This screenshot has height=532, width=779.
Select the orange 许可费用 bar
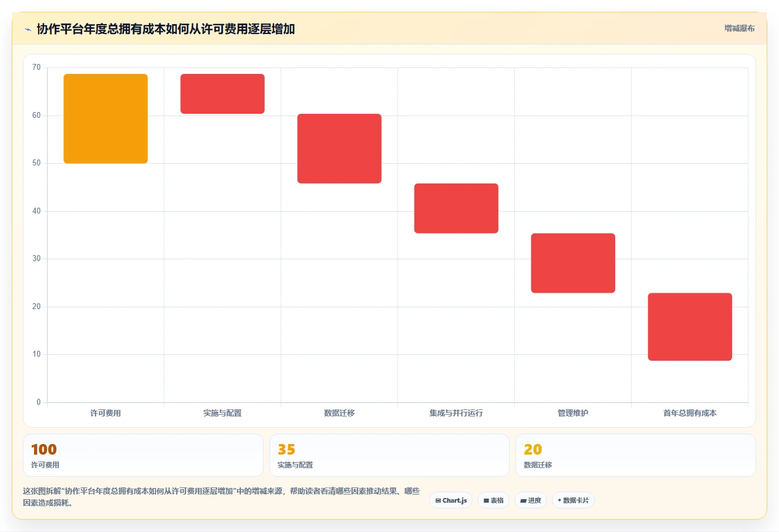[106, 118]
